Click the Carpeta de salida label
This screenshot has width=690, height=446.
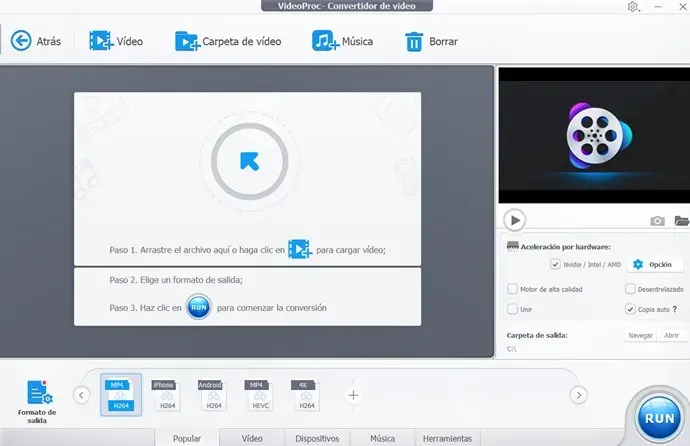[x=537, y=335]
